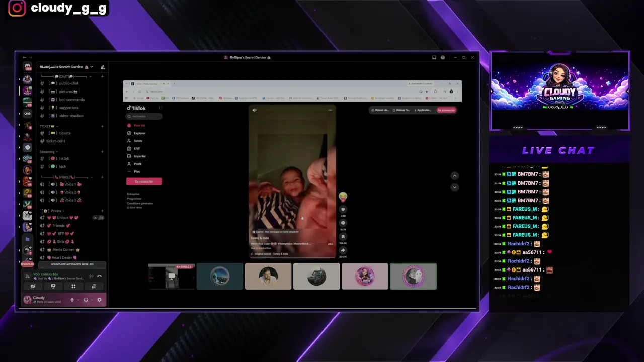Click Se connecter button in TikTok header

pos(446,110)
